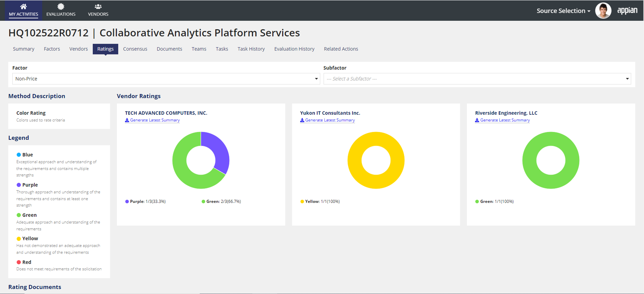Click the Vendor Ratings section heading
Image resolution: width=644 pixels, height=294 pixels.
(139, 96)
